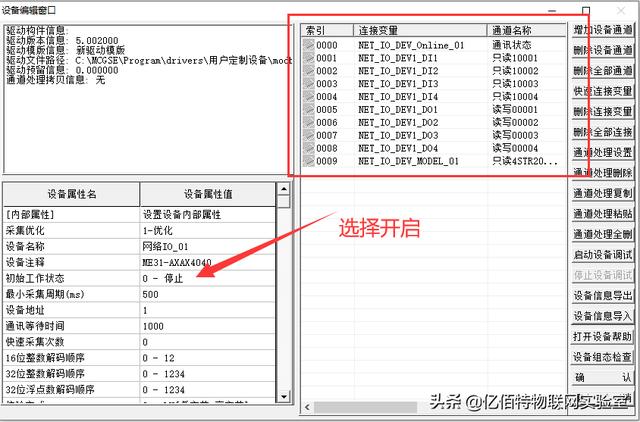Image resolution: width=640 pixels, height=422 pixels.
Task: Click the row icon for index 0009
Action: [309, 161]
